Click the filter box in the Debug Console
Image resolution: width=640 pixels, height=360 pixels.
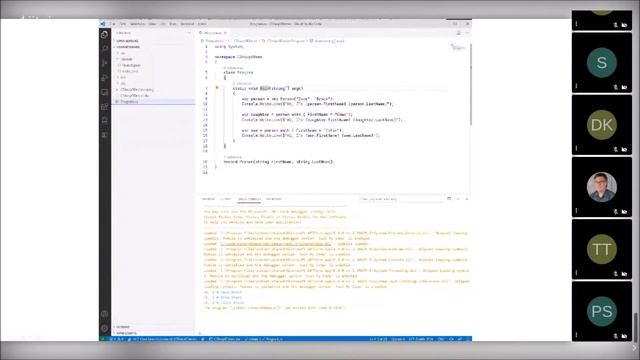click(x=400, y=199)
